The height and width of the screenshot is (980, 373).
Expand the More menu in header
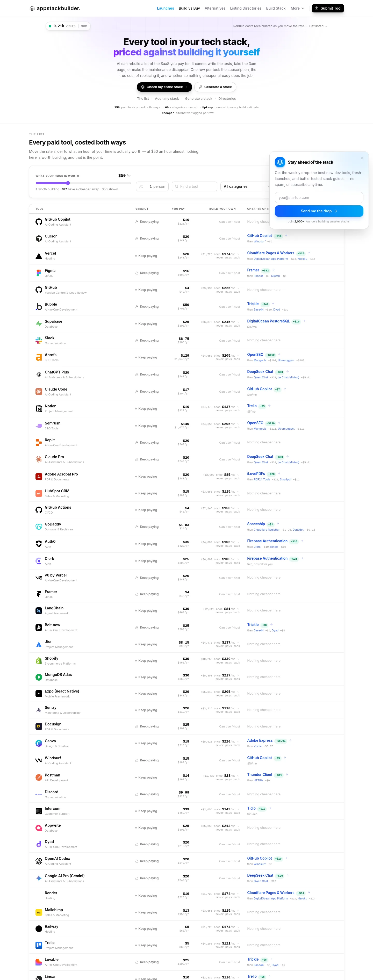297,8
